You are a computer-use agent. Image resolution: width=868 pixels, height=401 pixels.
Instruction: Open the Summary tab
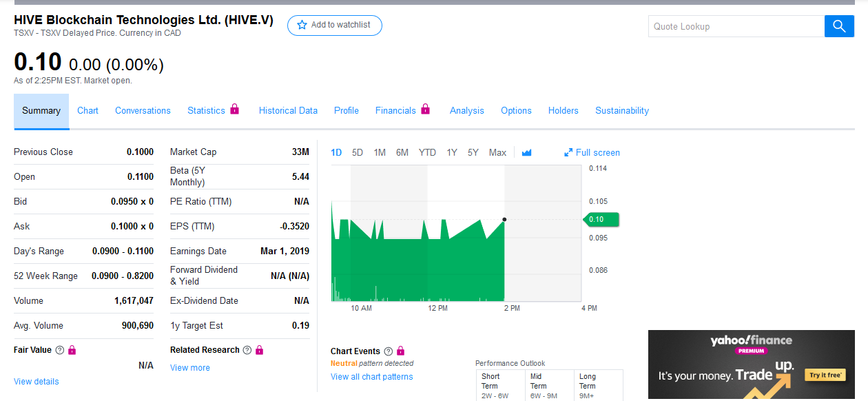[41, 111]
